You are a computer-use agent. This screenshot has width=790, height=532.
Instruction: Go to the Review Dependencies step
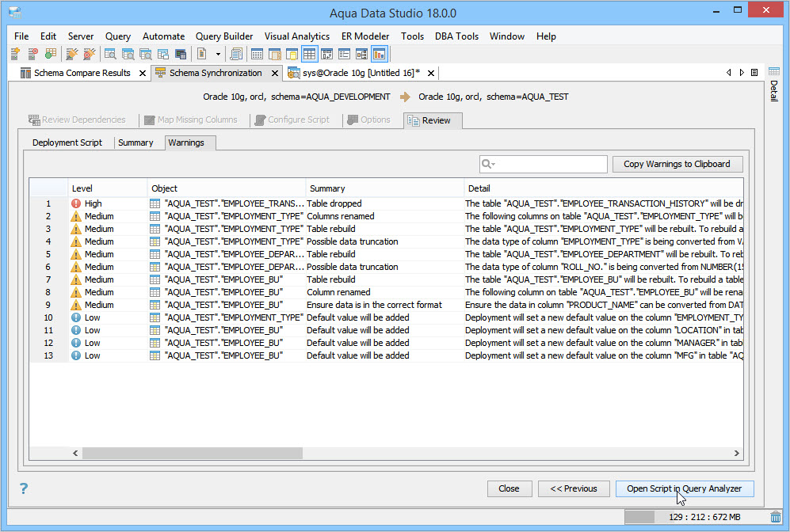77,120
